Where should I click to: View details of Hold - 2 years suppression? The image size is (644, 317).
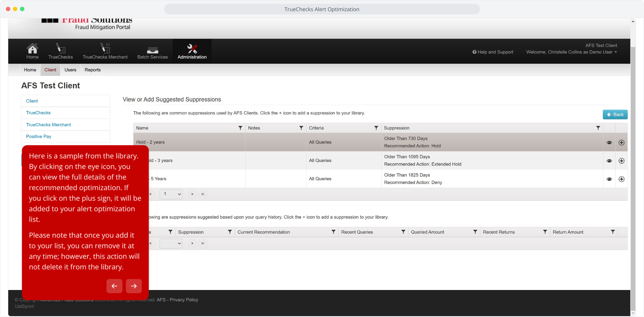[x=609, y=143]
